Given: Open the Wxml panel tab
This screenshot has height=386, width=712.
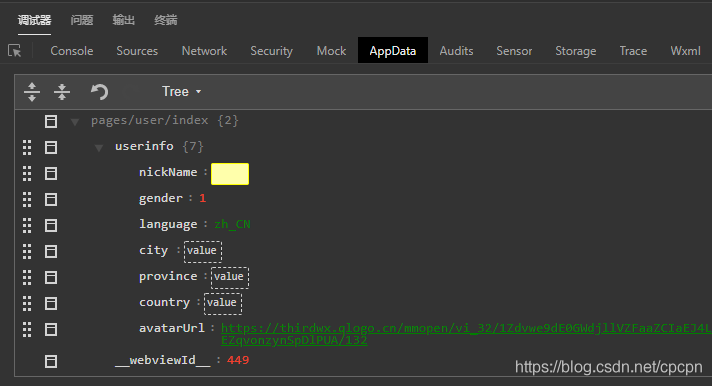Looking at the screenshot, I should (686, 50).
